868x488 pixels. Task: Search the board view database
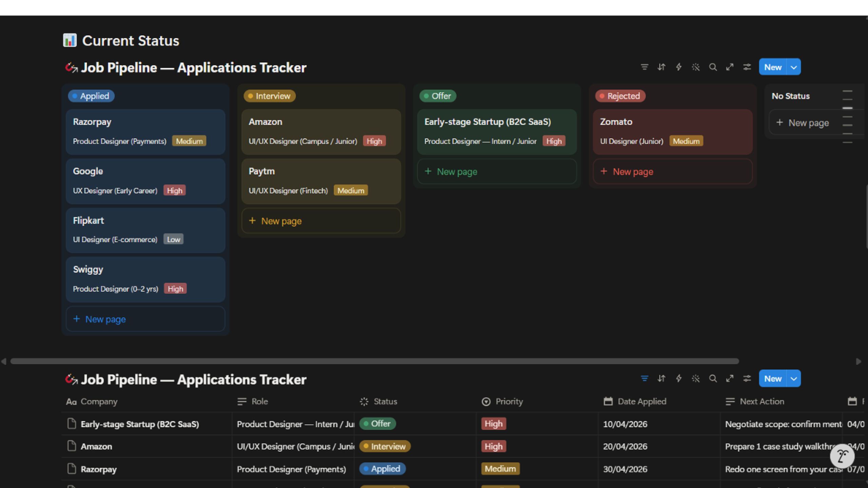[713, 67]
